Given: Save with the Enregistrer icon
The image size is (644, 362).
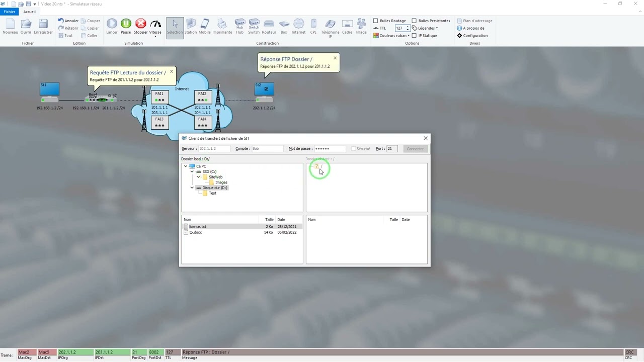Looking at the screenshot, I should (x=43, y=27).
